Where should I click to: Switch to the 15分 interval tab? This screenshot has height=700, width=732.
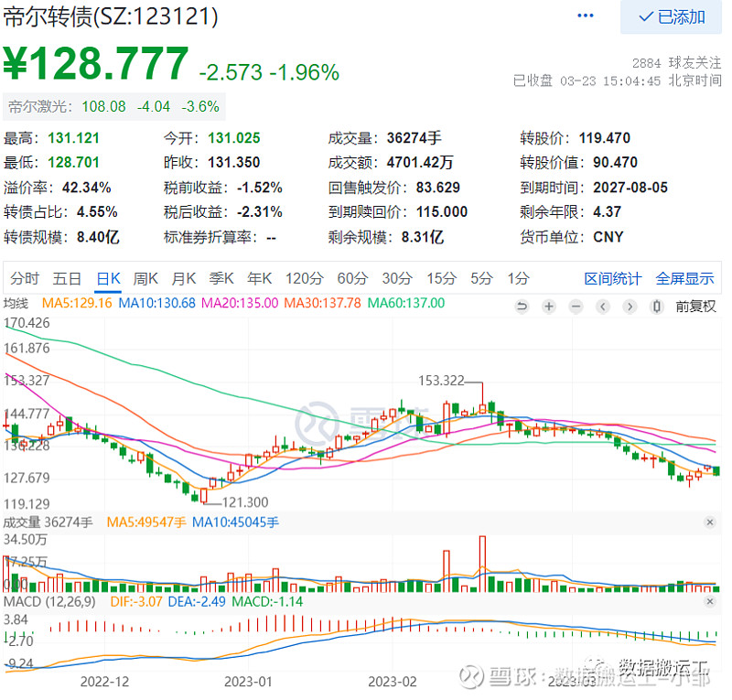442,279
